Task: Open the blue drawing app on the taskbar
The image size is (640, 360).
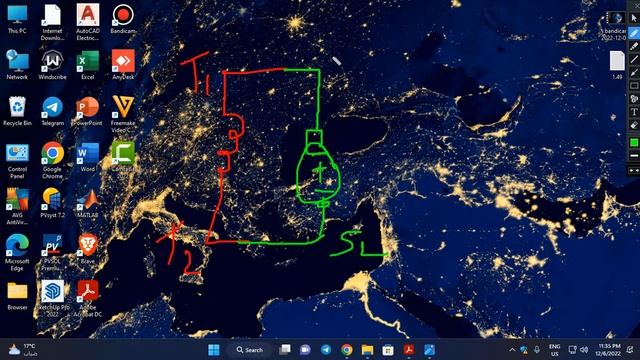Action: click(x=429, y=350)
